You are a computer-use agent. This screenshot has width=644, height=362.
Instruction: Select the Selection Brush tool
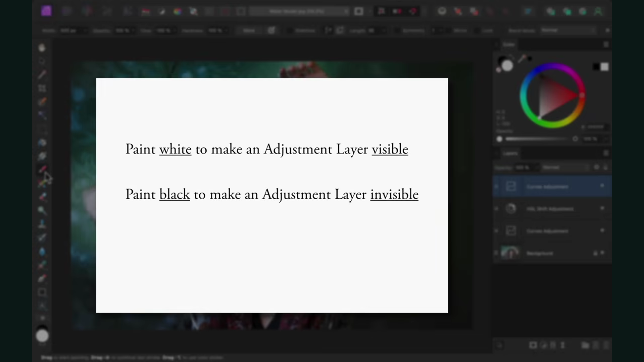[x=42, y=102]
